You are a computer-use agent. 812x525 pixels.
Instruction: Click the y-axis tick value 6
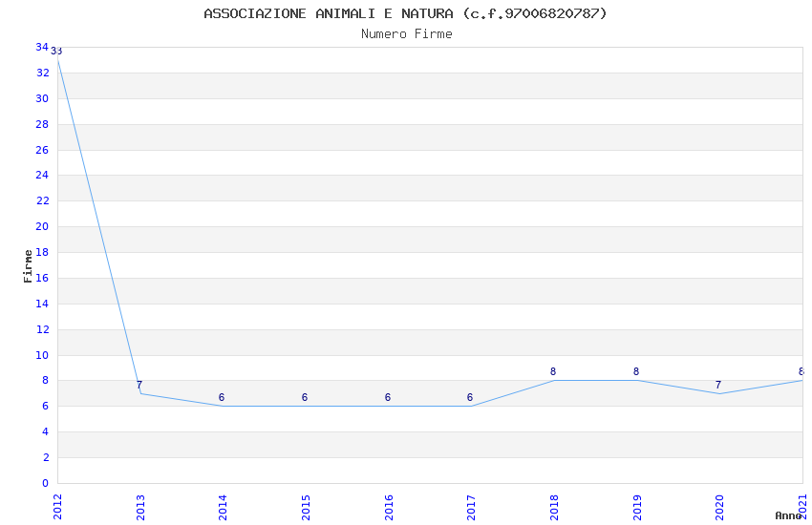coord(45,406)
